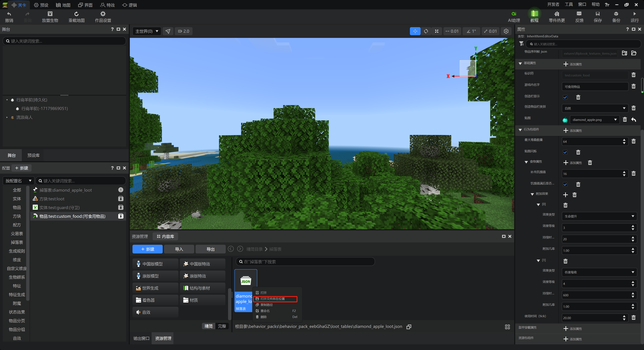Select the move gizmo tool in viewport toolbar
644x350 pixels.
(x=415, y=31)
